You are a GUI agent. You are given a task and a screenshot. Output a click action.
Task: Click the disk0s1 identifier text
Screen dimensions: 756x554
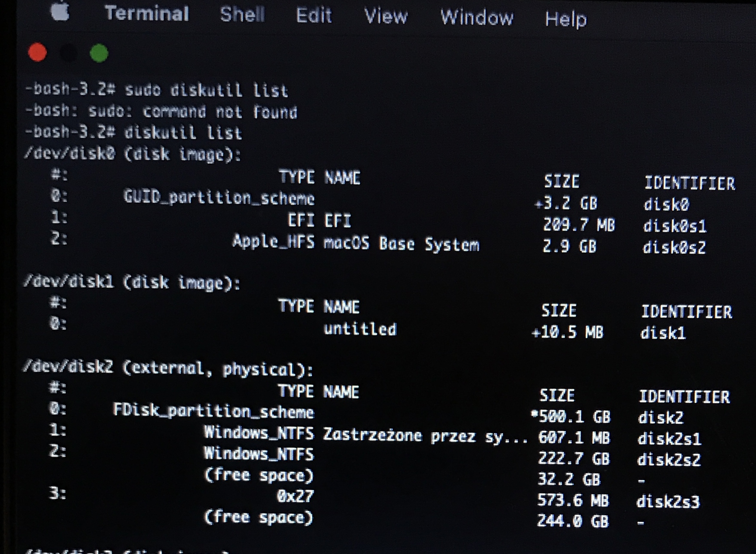(x=674, y=226)
